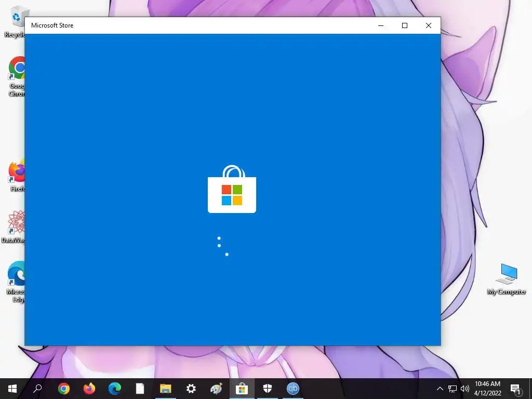Image resolution: width=532 pixels, height=399 pixels.
Task: Launch Firefox from the taskbar
Action: [x=89, y=389]
